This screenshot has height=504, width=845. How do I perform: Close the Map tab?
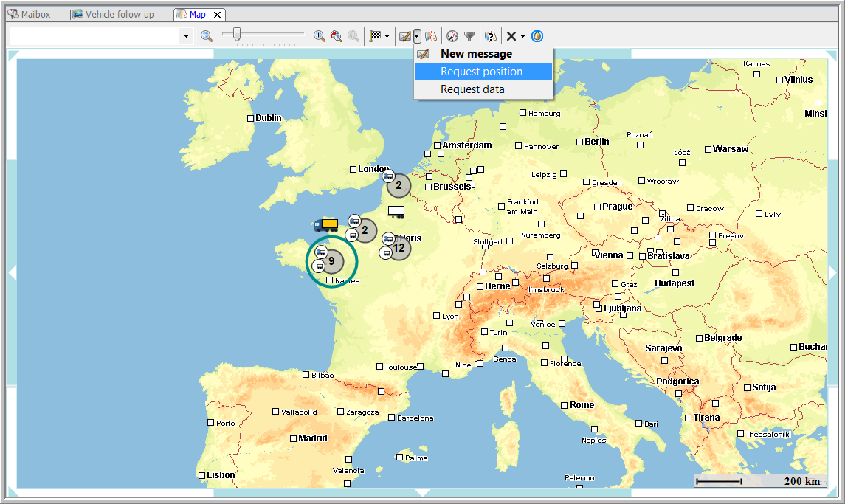pyautogui.click(x=217, y=14)
